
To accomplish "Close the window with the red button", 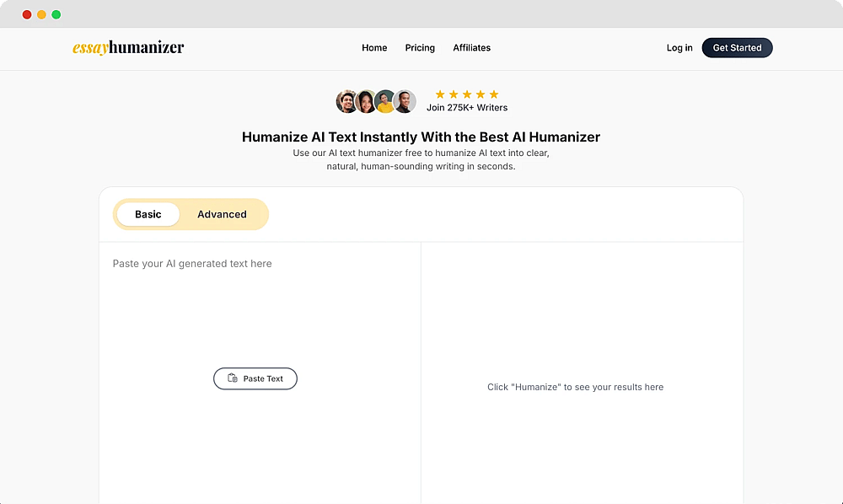I will [x=27, y=14].
